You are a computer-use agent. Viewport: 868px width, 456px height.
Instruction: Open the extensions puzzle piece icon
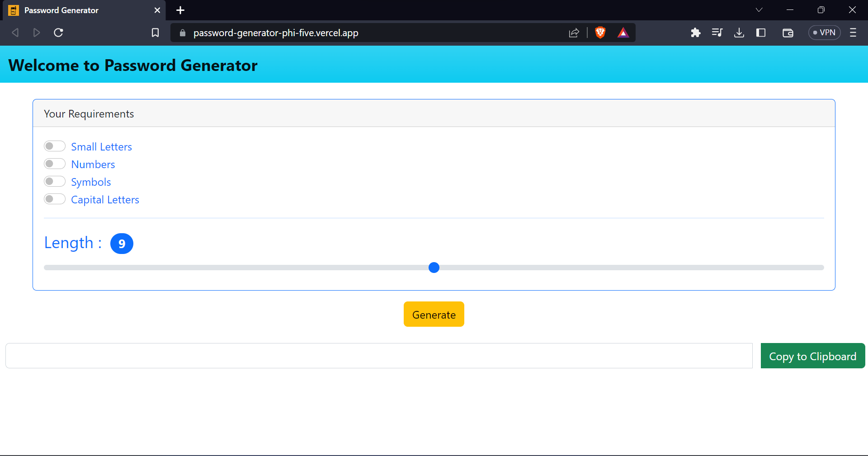pos(695,33)
